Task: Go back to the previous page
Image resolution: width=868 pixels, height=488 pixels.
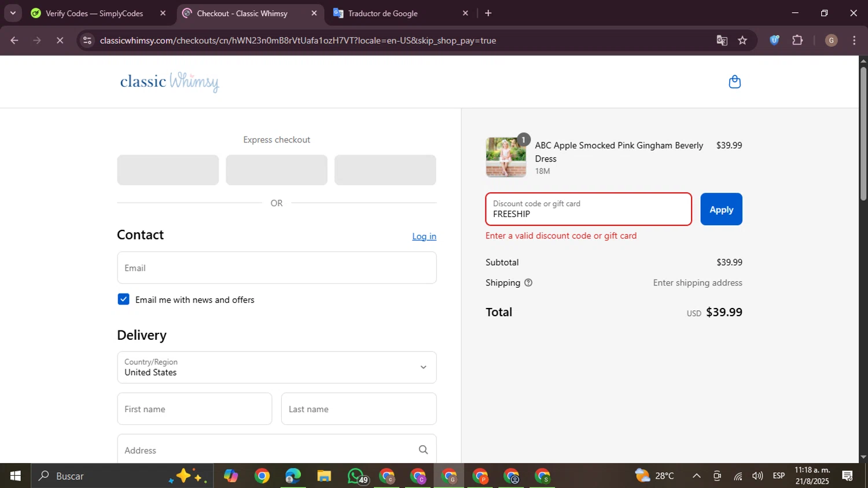Action: (14, 41)
